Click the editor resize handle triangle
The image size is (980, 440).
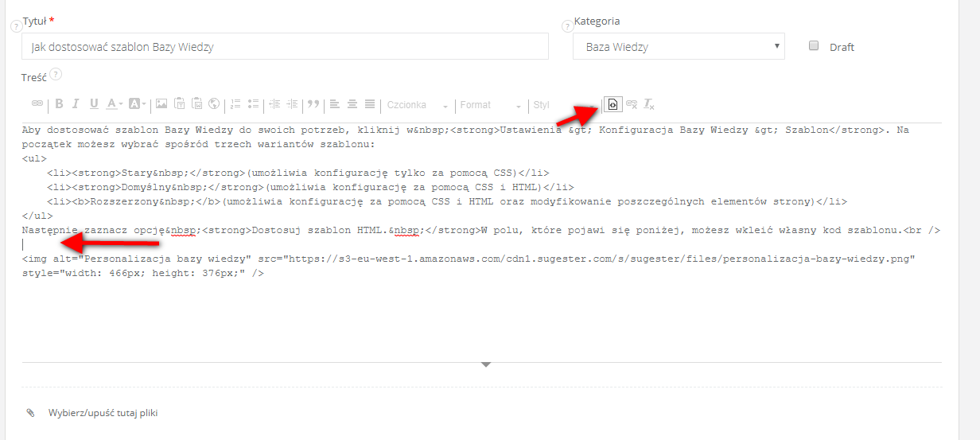point(486,365)
